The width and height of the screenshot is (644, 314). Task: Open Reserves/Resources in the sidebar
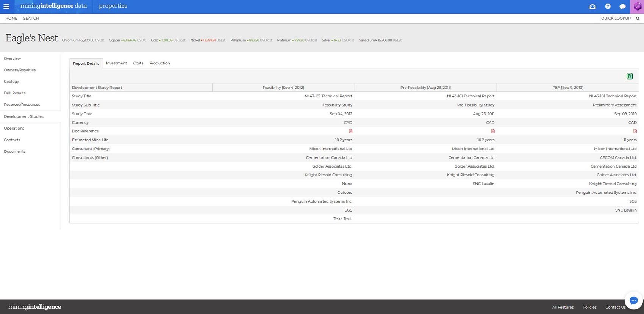22,105
